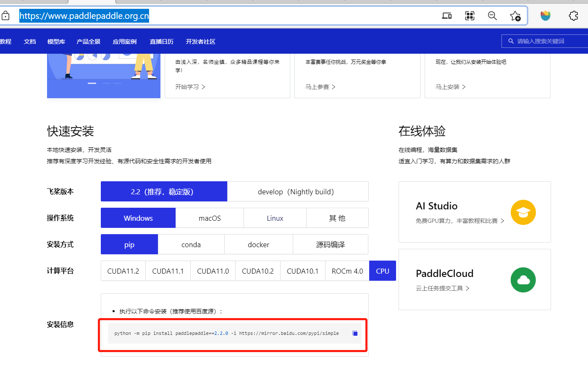Open the 开发者社区 nav menu
588x376 pixels.
click(201, 42)
